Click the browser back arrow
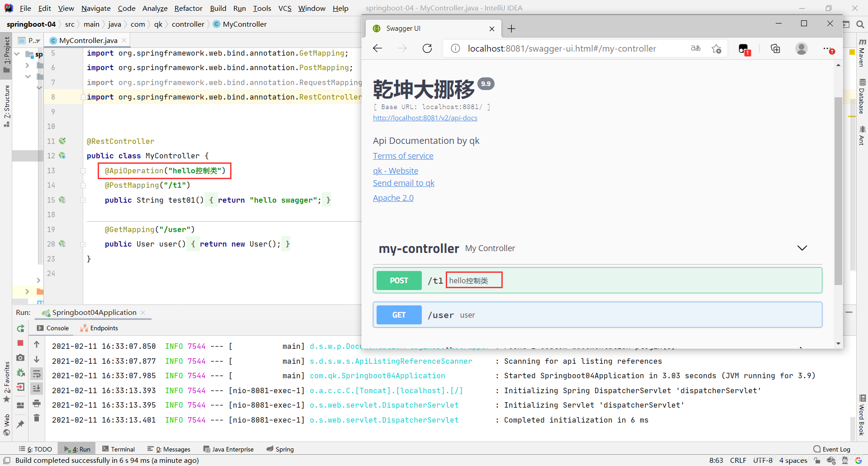Viewport: 868px width, 466px height. click(377, 48)
